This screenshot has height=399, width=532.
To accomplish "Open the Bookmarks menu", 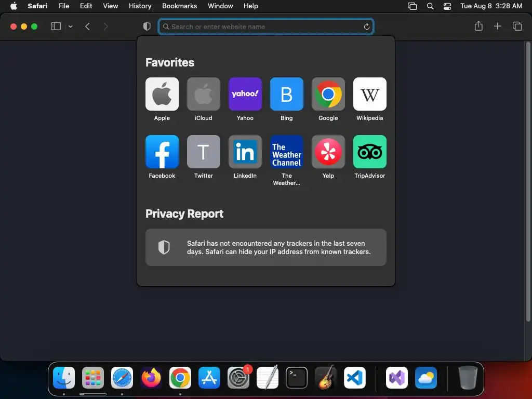I will click(x=179, y=6).
